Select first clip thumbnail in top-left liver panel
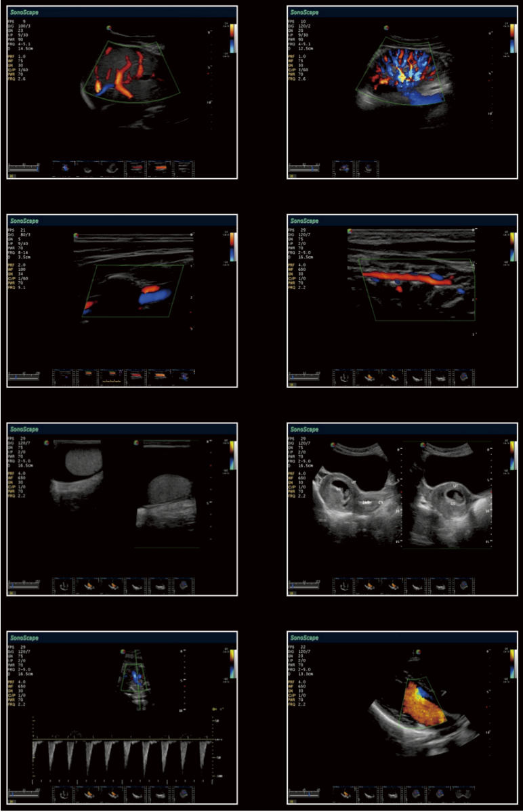This screenshot has height=812, width=523. click(63, 166)
